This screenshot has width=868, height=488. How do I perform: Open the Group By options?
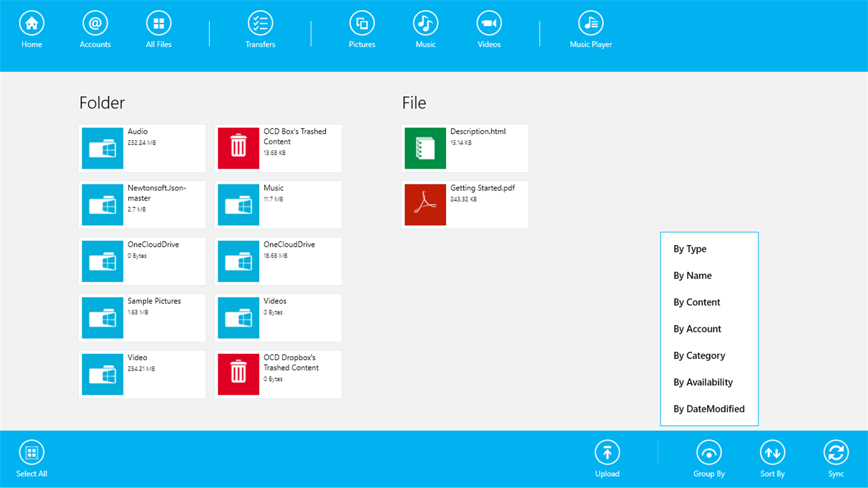709,452
